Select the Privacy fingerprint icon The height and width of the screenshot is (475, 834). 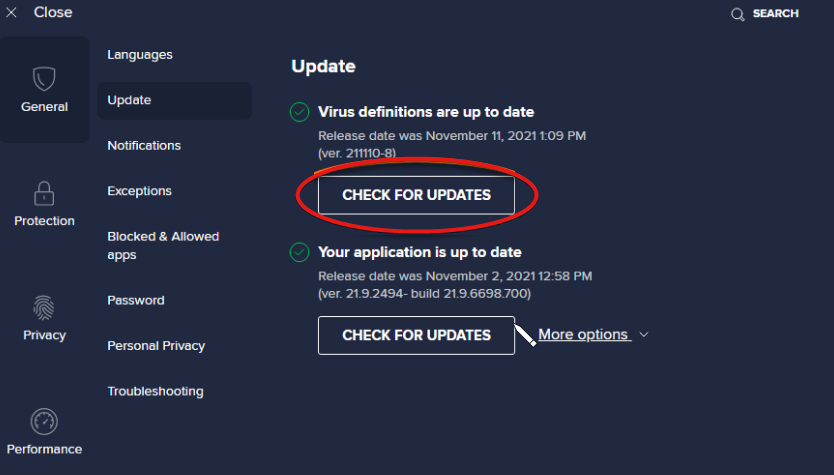(44, 307)
